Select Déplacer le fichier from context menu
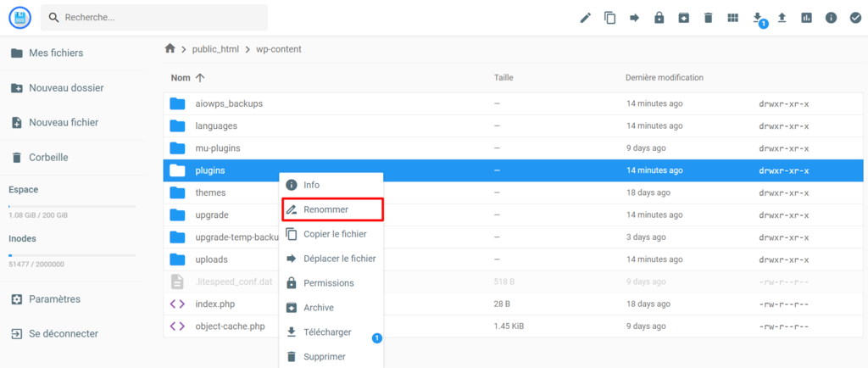The height and width of the screenshot is (368, 868). coord(331,259)
